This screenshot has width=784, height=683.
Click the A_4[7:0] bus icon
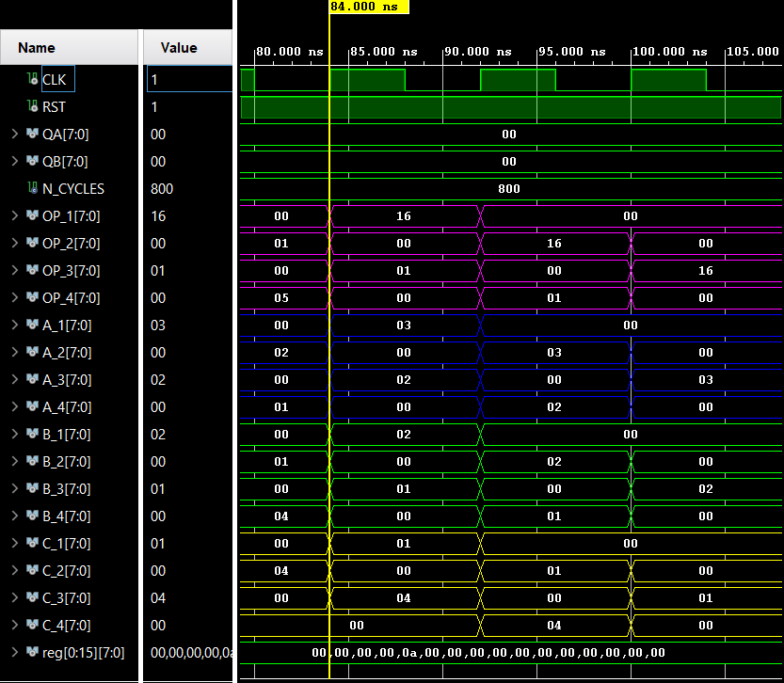[33, 406]
